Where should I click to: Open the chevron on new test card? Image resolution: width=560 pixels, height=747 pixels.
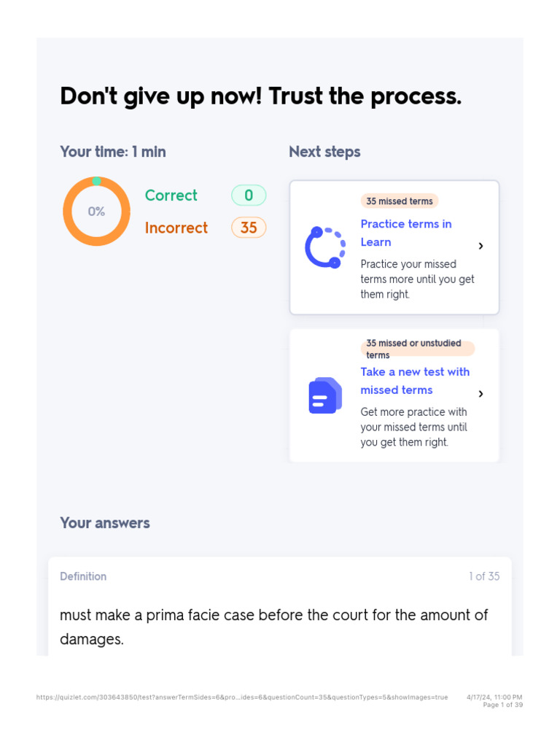[481, 394]
